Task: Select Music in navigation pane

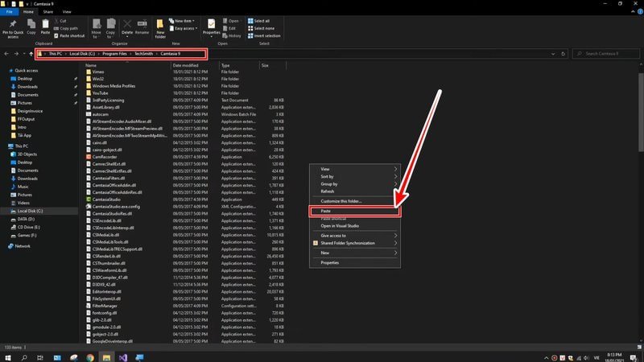Action: tap(23, 187)
